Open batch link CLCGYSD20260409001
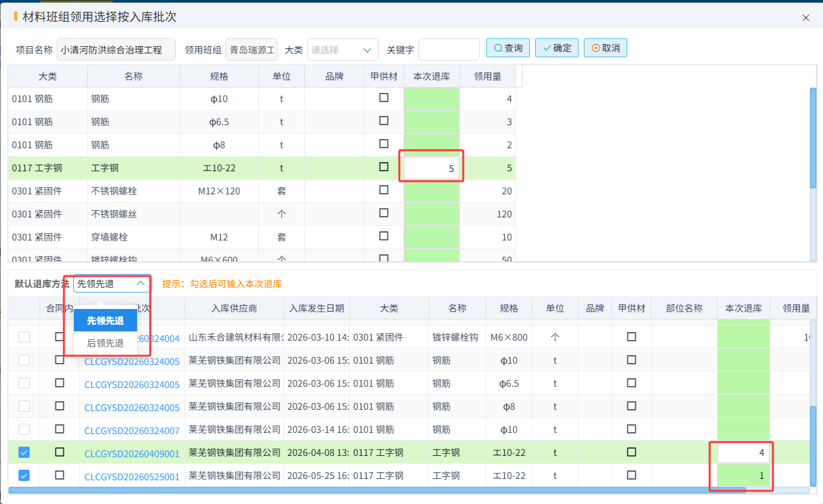The width and height of the screenshot is (823, 504). [132, 454]
